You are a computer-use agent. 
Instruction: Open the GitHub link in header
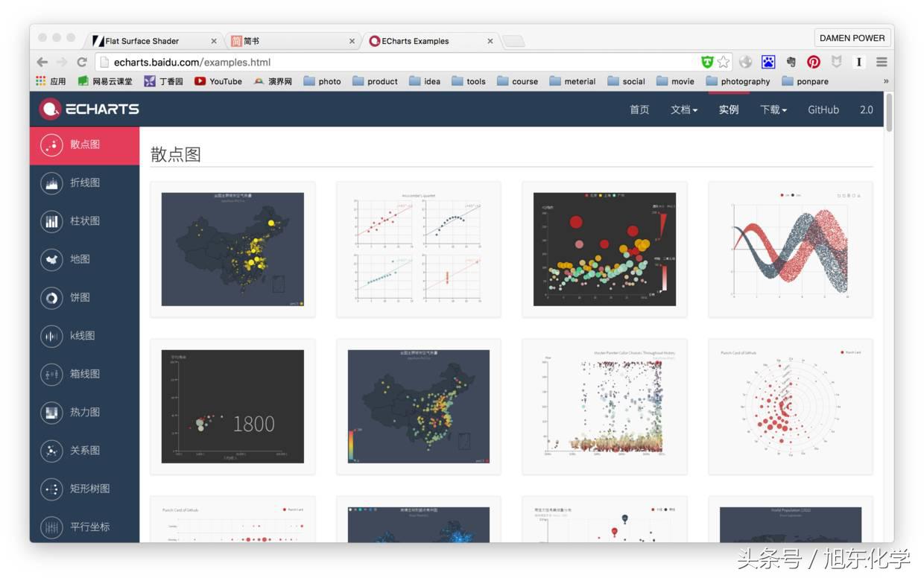[x=823, y=109]
